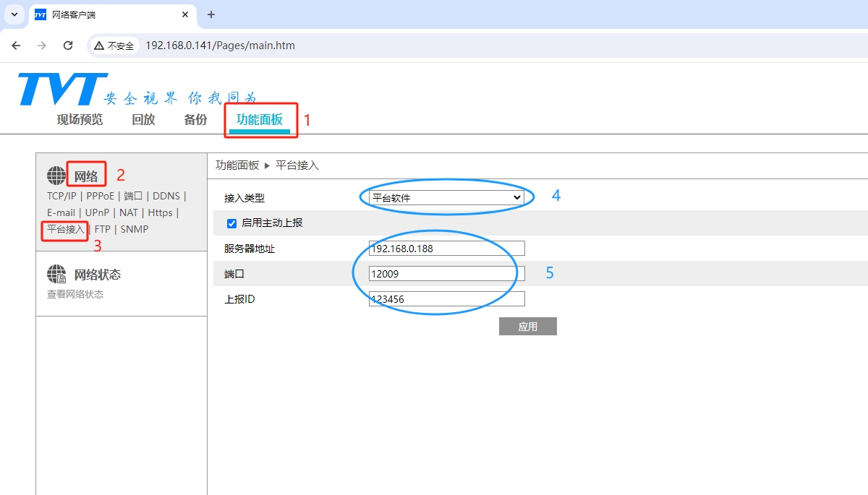Click the browser back arrow

coord(16,46)
